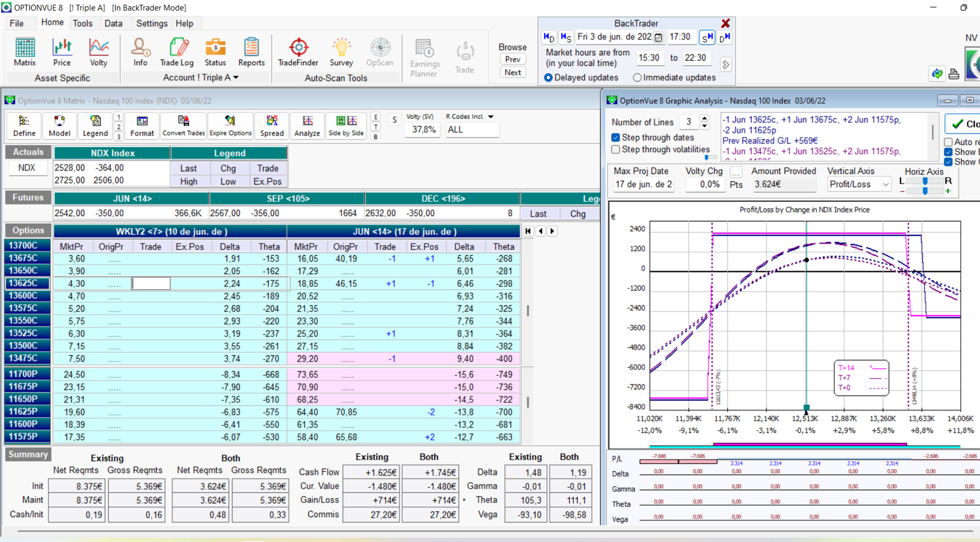The image size is (980, 542).
Task: Click the Summary section button
Action: click(x=28, y=454)
